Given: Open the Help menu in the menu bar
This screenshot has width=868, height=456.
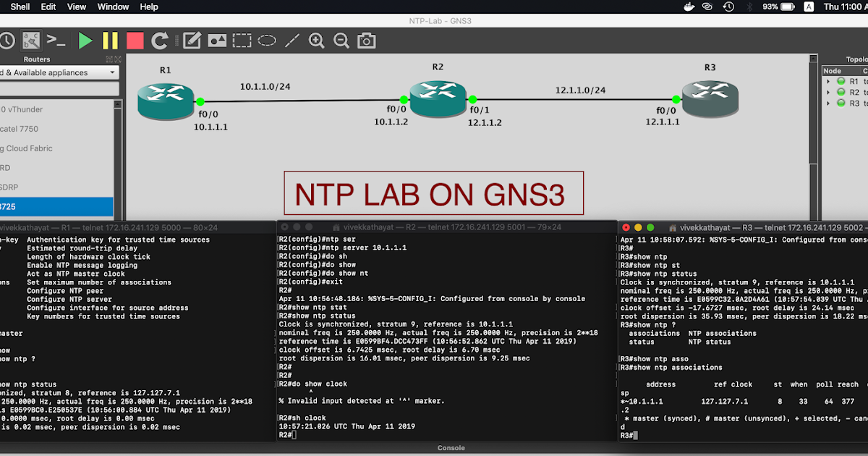Looking at the screenshot, I should click(x=149, y=7).
